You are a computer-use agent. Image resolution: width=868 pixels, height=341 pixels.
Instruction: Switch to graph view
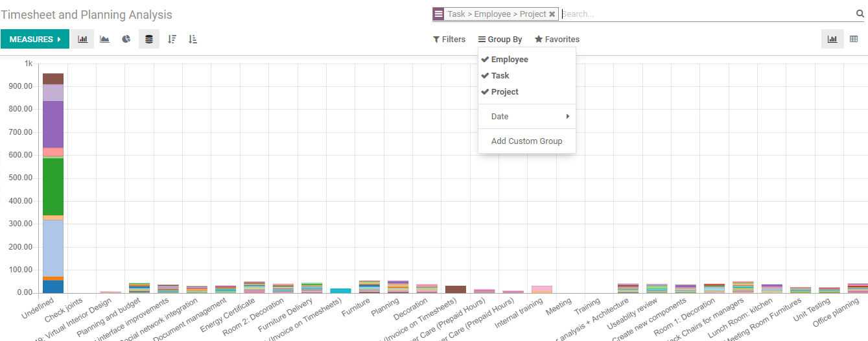point(832,40)
